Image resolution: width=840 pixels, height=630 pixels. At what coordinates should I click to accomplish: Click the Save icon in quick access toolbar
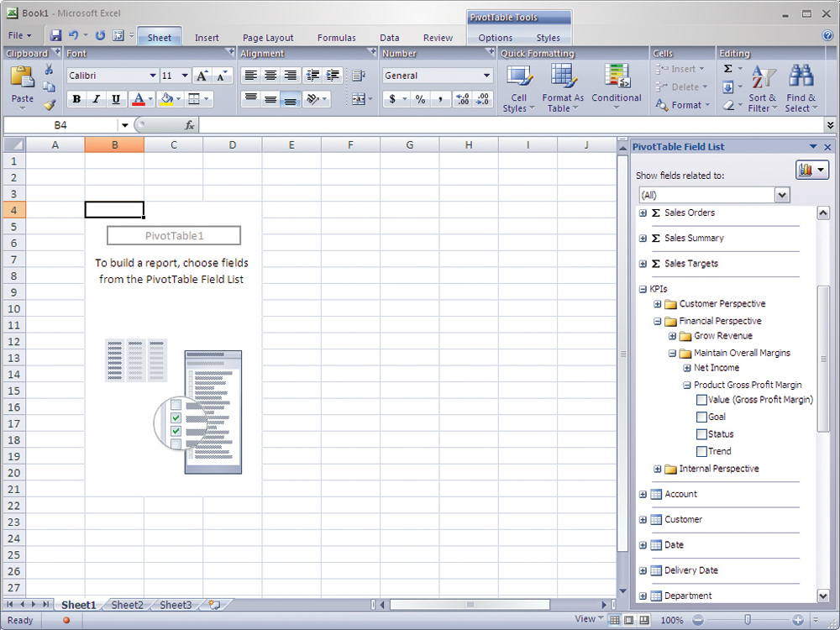55,35
